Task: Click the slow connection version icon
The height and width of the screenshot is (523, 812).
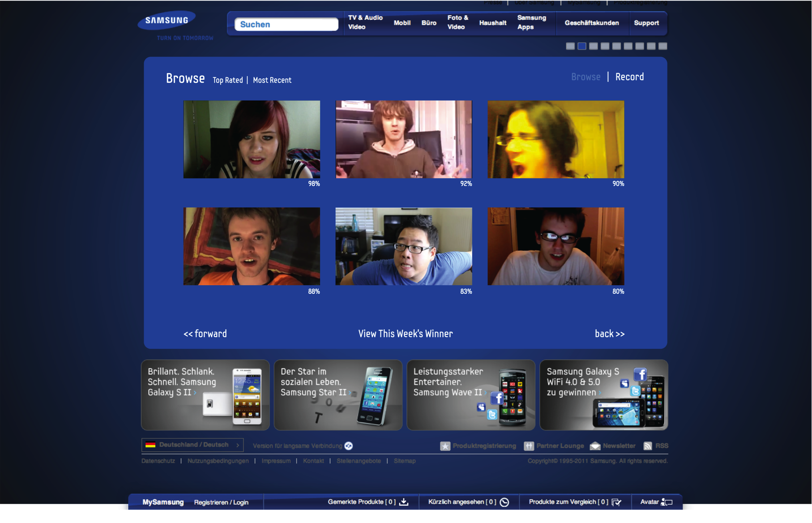Action: (349, 446)
